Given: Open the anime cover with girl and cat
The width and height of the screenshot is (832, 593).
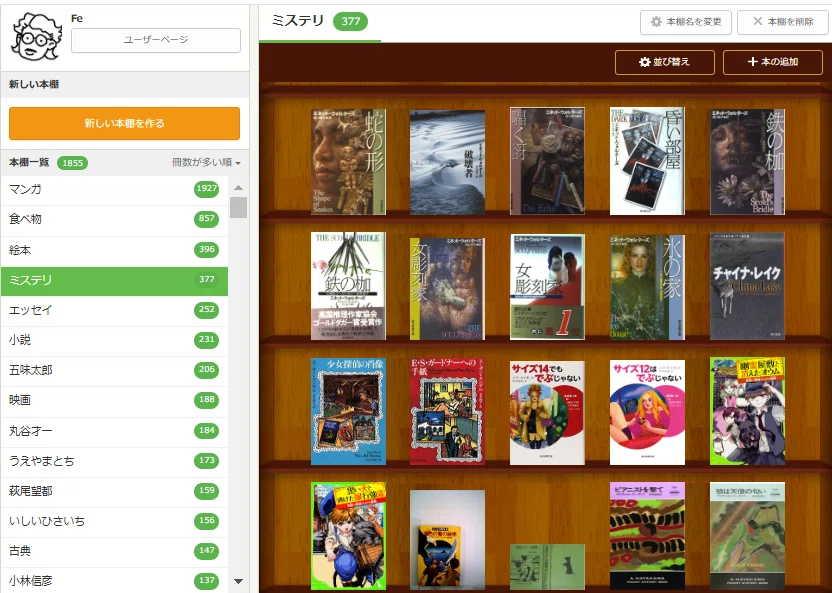Looking at the screenshot, I should (348, 536).
